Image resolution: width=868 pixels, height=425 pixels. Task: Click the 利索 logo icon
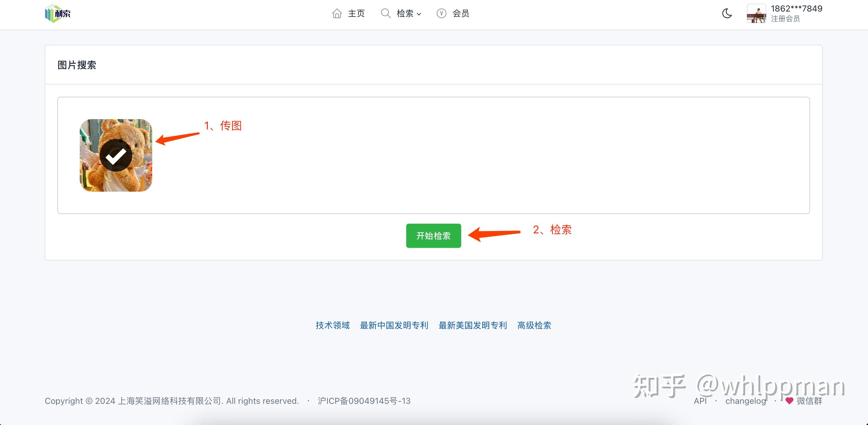[x=57, y=14]
